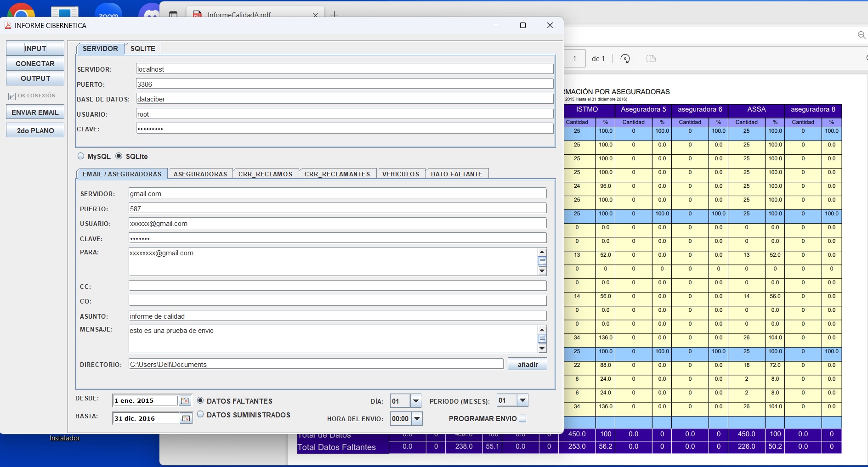This screenshot has width=868, height=467.
Task: Enable PROGRAMAR ENVIO
Action: tap(523, 418)
